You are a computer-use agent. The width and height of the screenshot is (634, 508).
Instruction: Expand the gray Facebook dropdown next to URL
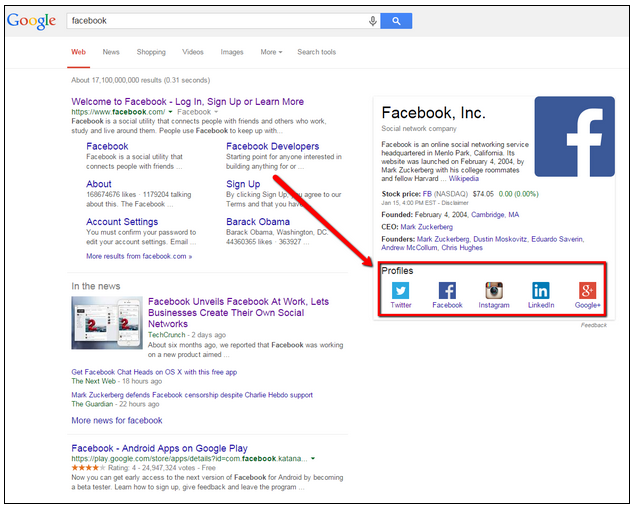click(198, 112)
